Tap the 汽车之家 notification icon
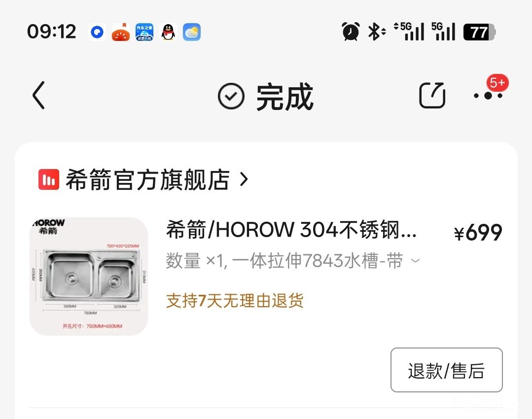The width and height of the screenshot is (532, 419). [144, 32]
